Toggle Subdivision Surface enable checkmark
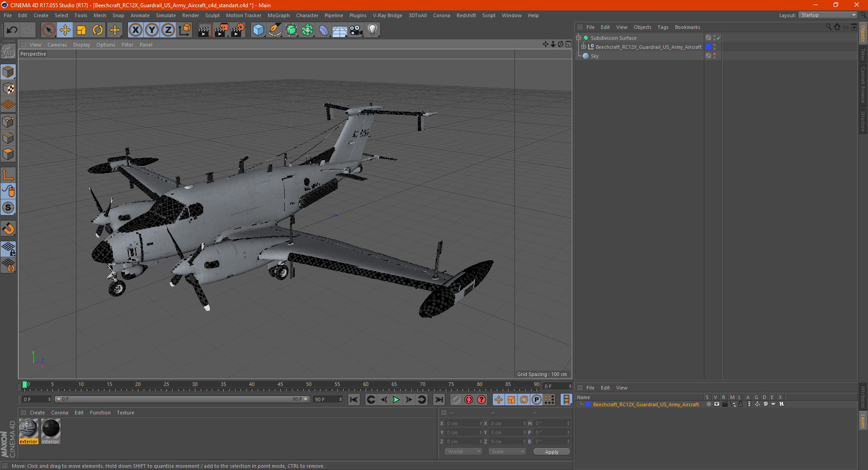Image resolution: width=868 pixels, height=470 pixels. pyautogui.click(x=718, y=38)
